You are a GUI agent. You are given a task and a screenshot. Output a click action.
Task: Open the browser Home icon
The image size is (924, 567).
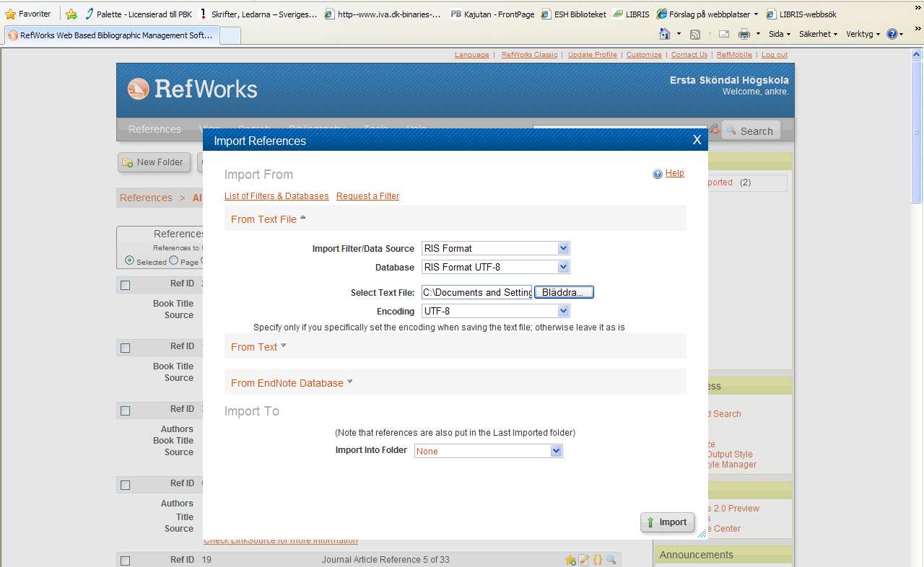(665, 34)
